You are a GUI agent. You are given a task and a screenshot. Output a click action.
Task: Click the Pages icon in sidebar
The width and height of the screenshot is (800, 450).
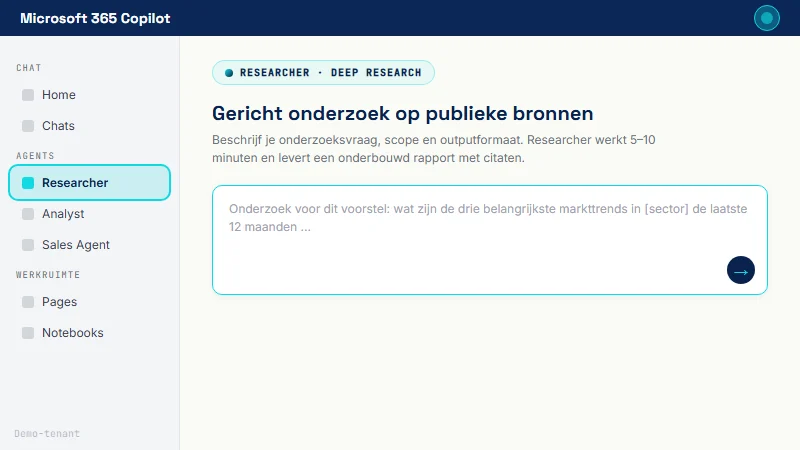coord(28,302)
